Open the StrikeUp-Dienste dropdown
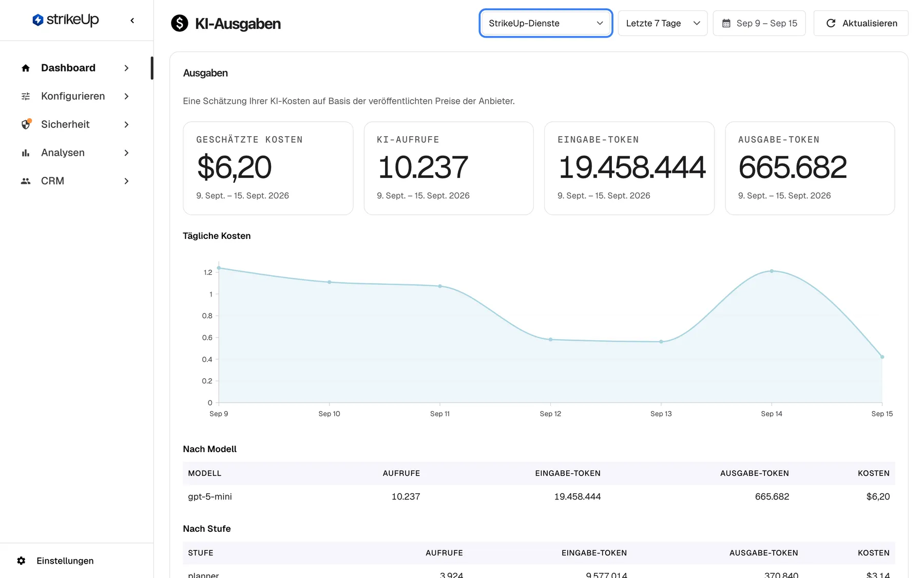Screen dimensions: 924x578 [546, 23]
